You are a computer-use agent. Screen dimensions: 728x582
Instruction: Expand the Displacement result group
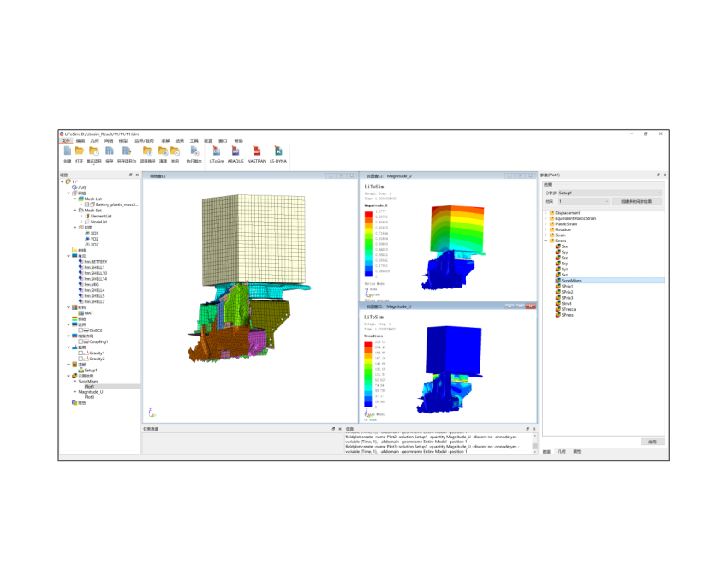(546, 212)
